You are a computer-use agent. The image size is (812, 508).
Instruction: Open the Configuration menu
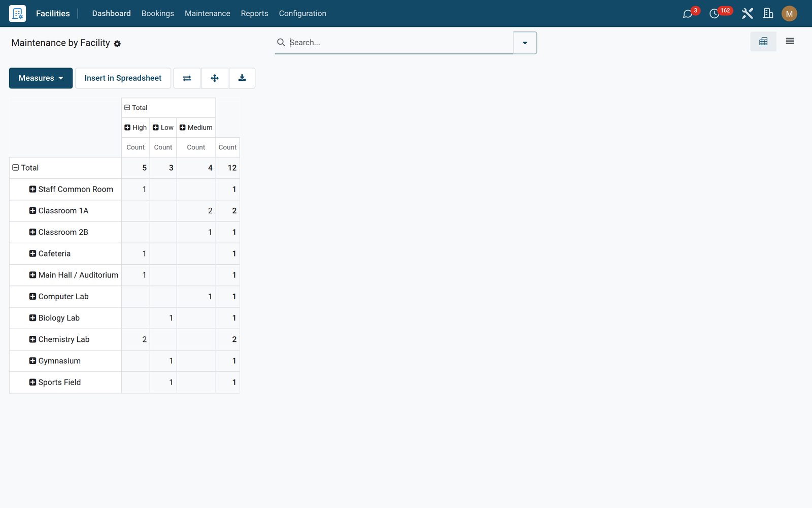[302, 14]
